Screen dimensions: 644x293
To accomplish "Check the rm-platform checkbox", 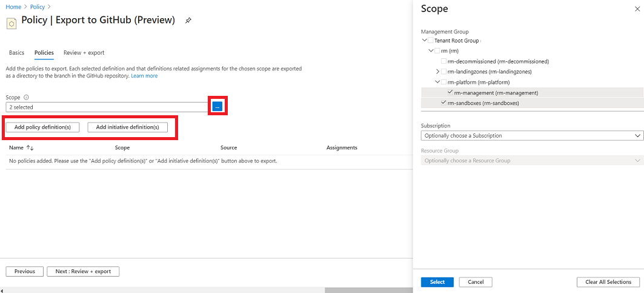I will [443, 82].
